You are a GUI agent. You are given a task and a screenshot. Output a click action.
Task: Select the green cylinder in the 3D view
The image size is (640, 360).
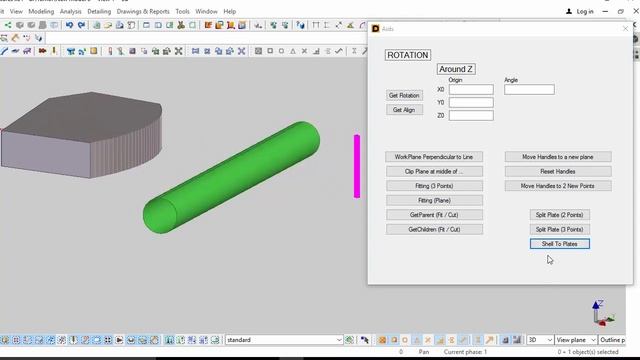tap(231, 177)
